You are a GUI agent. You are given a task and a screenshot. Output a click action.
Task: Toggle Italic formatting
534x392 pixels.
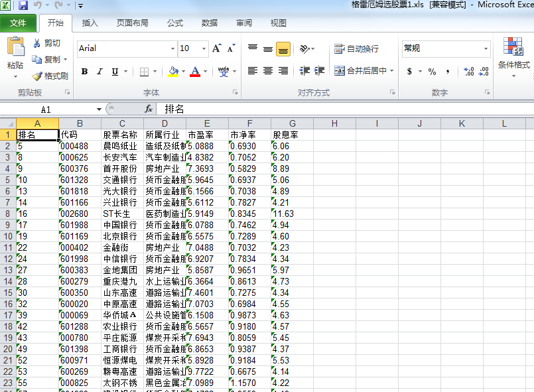[100, 72]
